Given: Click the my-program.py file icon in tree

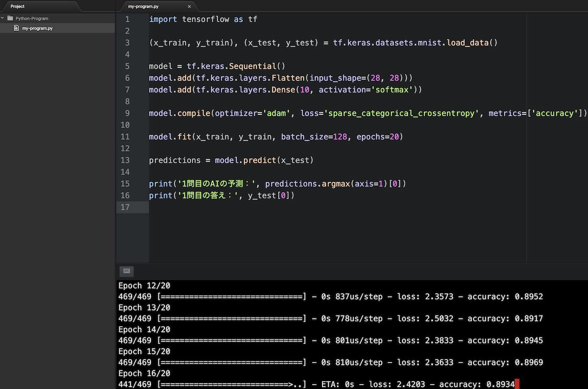Looking at the screenshot, I should [17, 28].
